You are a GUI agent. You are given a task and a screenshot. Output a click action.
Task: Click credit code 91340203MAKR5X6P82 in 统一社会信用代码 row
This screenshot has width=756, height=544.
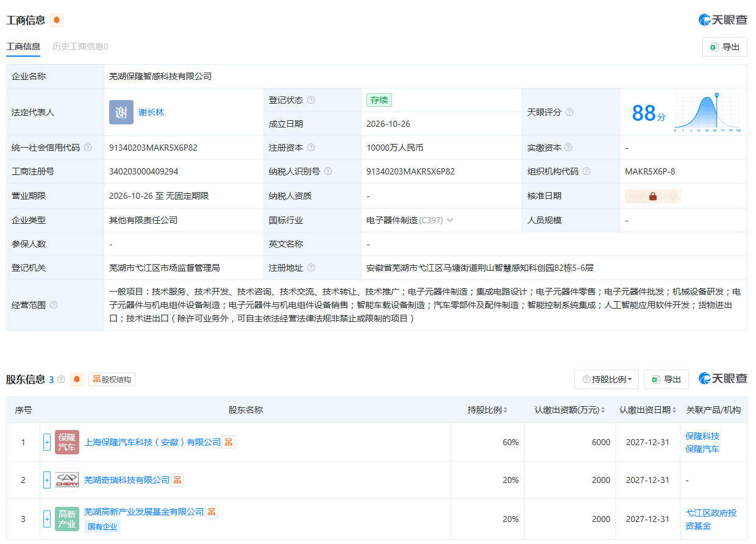coord(153,148)
